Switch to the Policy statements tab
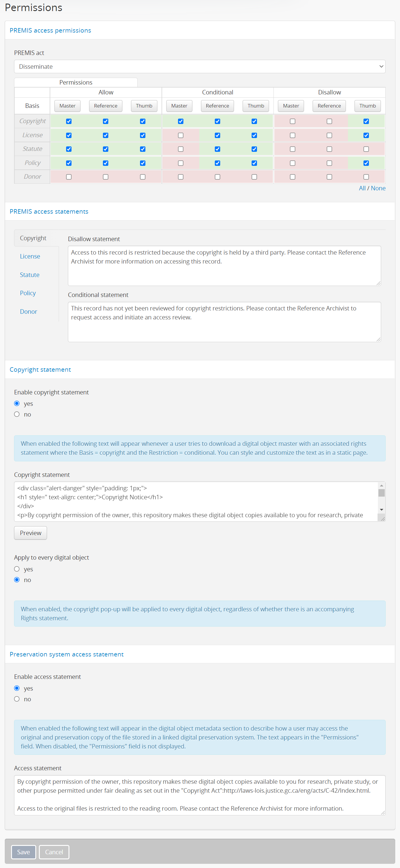The image size is (400, 868). tap(28, 293)
